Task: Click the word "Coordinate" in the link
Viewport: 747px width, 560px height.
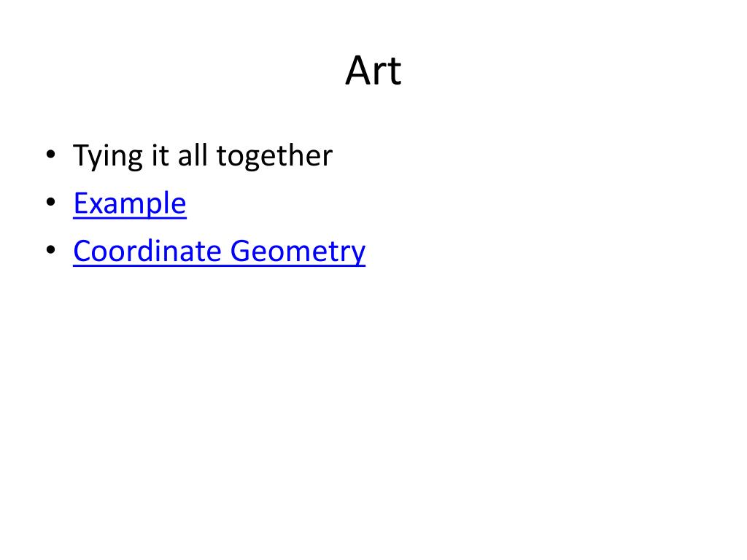Action: 147,251
